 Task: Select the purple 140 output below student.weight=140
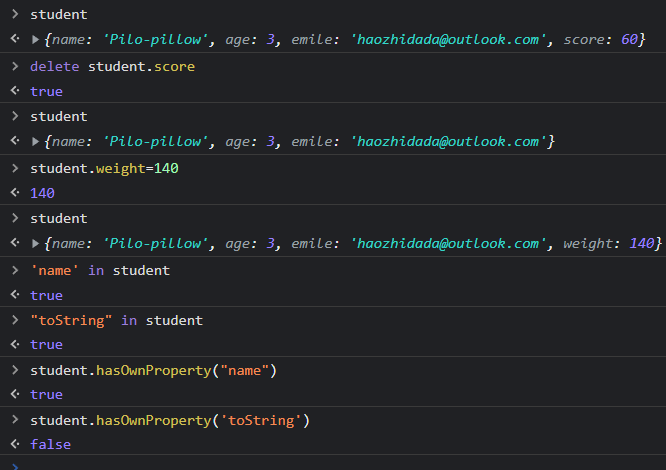(x=42, y=194)
